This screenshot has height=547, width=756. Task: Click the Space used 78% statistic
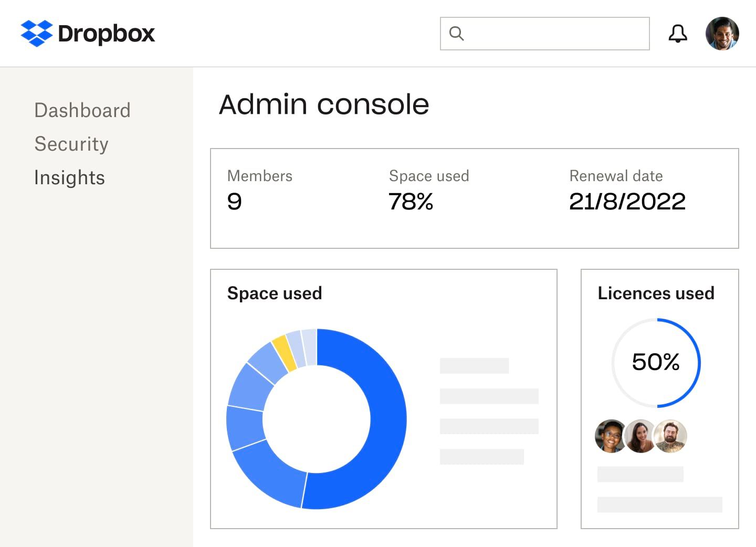[411, 201]
